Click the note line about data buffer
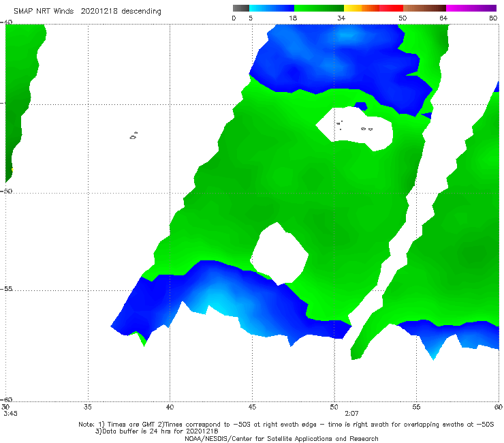504x443 pixels. point(157,431)
